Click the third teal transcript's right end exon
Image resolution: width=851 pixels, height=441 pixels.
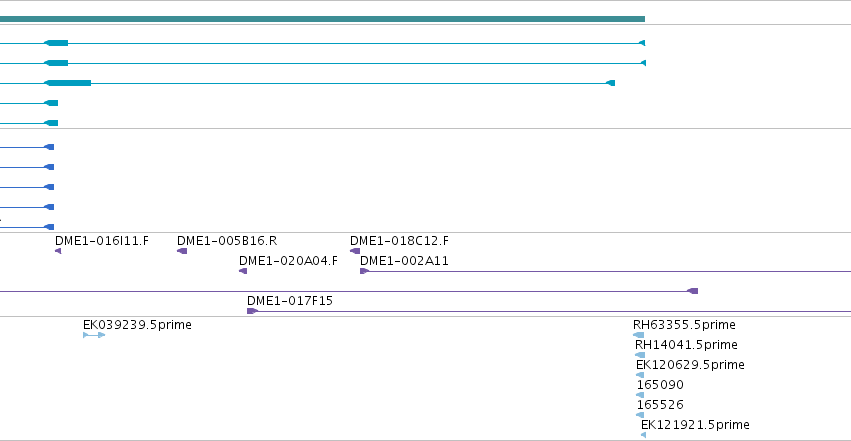pos(611,83)
